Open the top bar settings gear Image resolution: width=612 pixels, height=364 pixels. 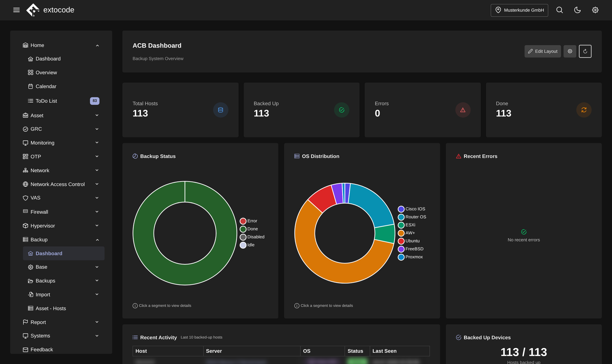click(x=595, y=10)
